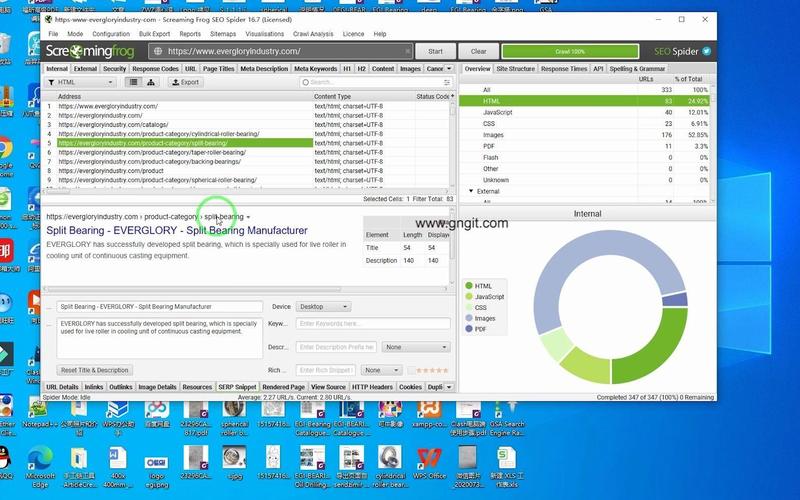The height and width of the screenshot is (500, 800).
Task: Switch to list view icon
Action: click(x=134, y=82)
